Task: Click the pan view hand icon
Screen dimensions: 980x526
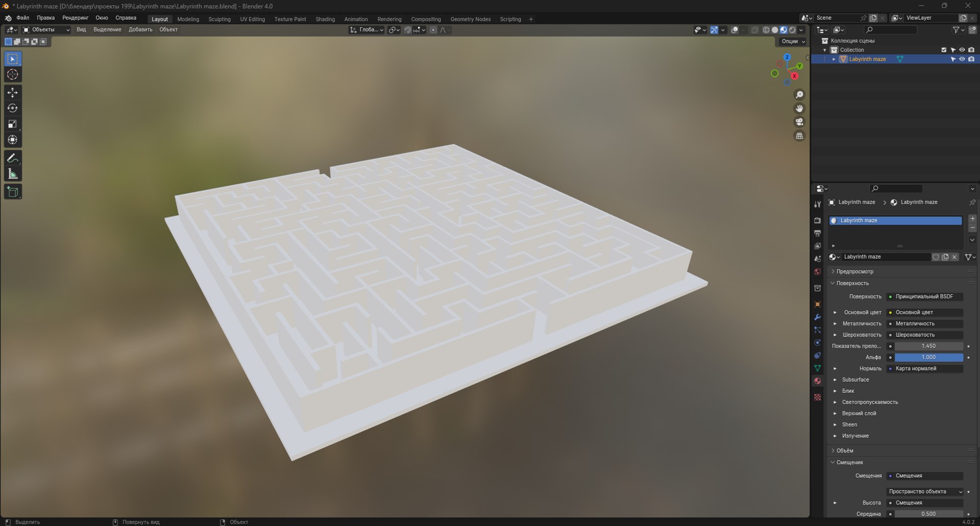Action: (799, 108)
